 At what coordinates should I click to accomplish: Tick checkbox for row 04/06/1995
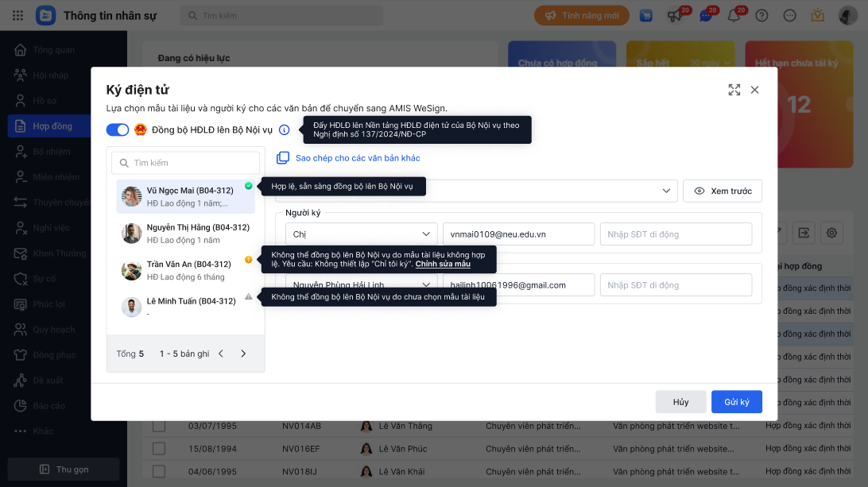point(159,471)
